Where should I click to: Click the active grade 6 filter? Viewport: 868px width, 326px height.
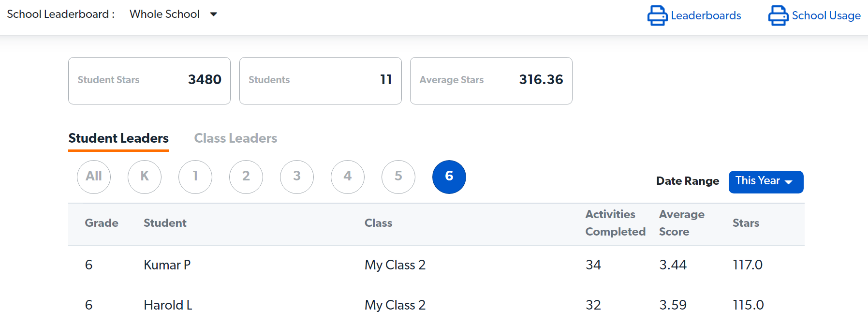(x=449, y=177)
